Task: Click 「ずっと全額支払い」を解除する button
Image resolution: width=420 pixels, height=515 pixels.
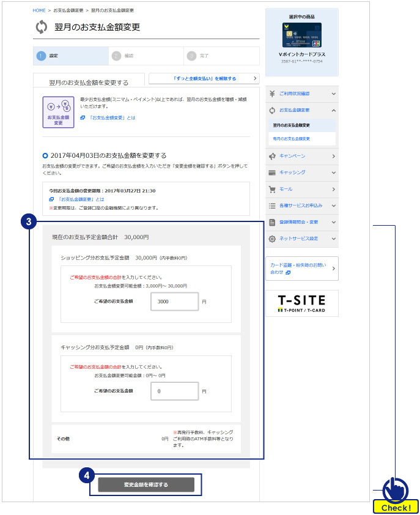Action: click(204, 78)
